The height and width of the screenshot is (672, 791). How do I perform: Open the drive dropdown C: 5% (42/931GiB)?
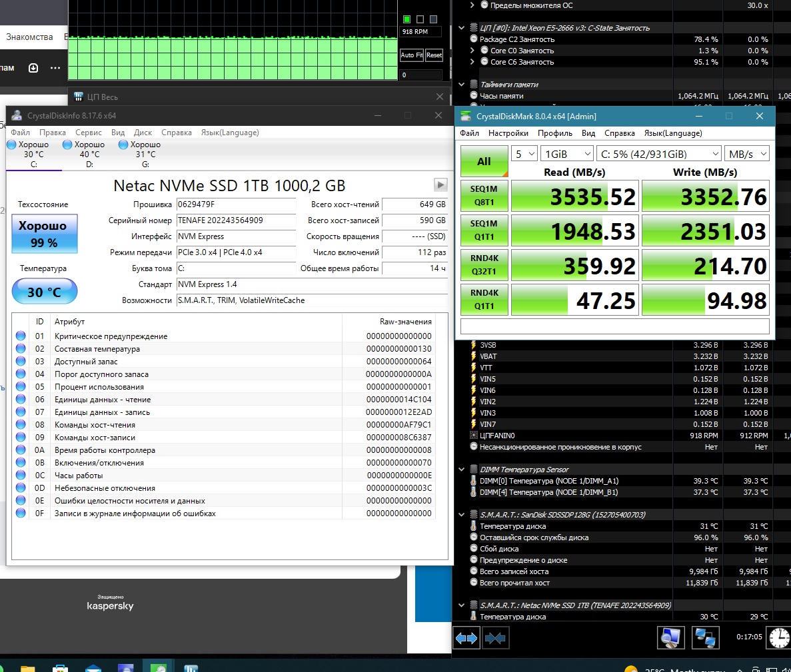click(x=659, y=154)
